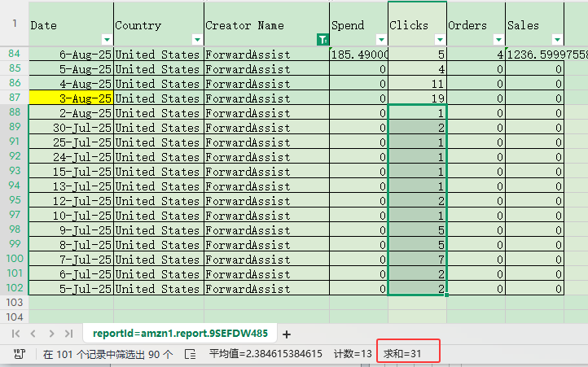Open the Country column filter dropdown
This screenshot has width=588, height=367.
tap(197, 39)
